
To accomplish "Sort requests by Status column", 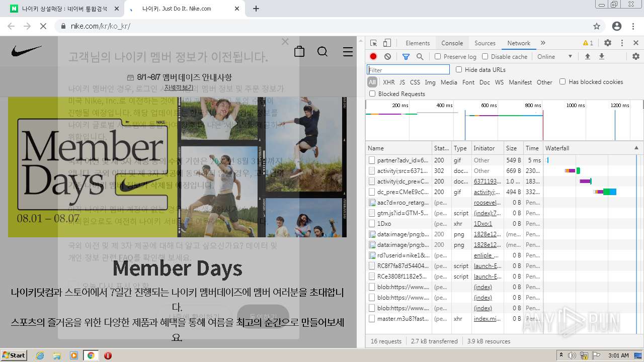I will 442,148.
